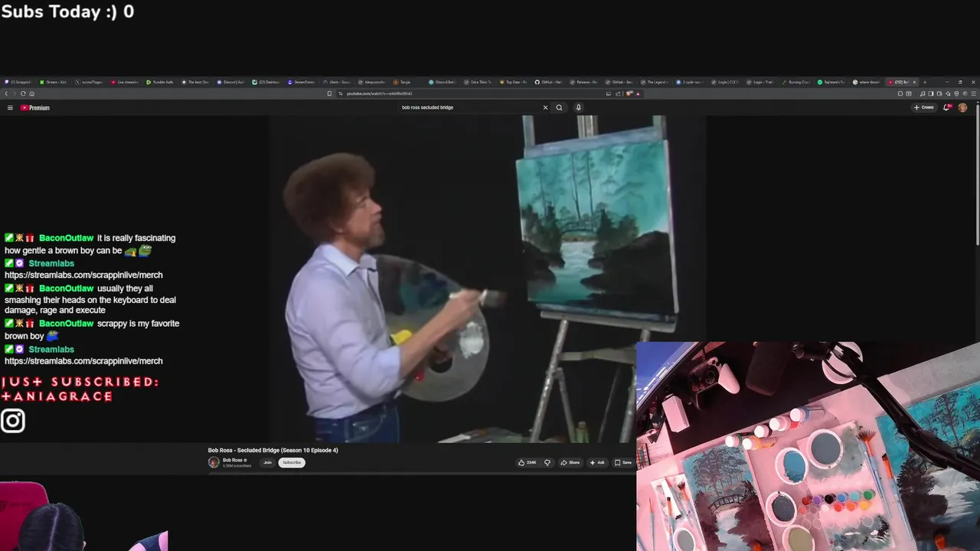
Task: Switch to the Rumble Auth tab
Action: [162, 82]
